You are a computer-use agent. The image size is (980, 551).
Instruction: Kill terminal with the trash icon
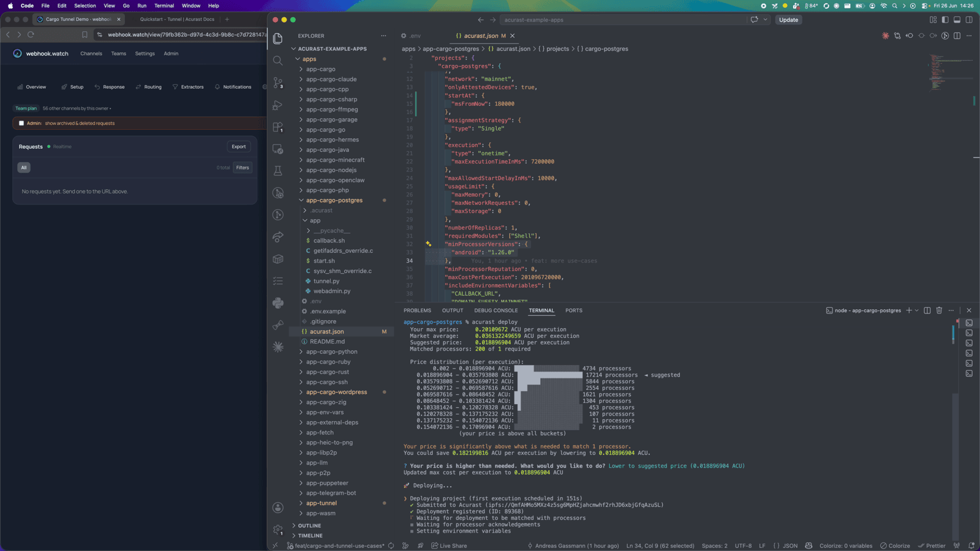click(939, 310)
